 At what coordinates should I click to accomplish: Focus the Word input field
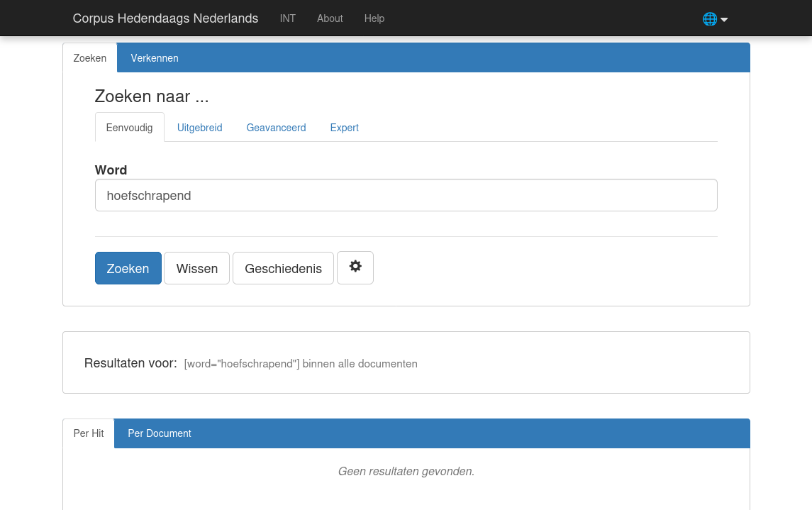[x=406, y=195]
